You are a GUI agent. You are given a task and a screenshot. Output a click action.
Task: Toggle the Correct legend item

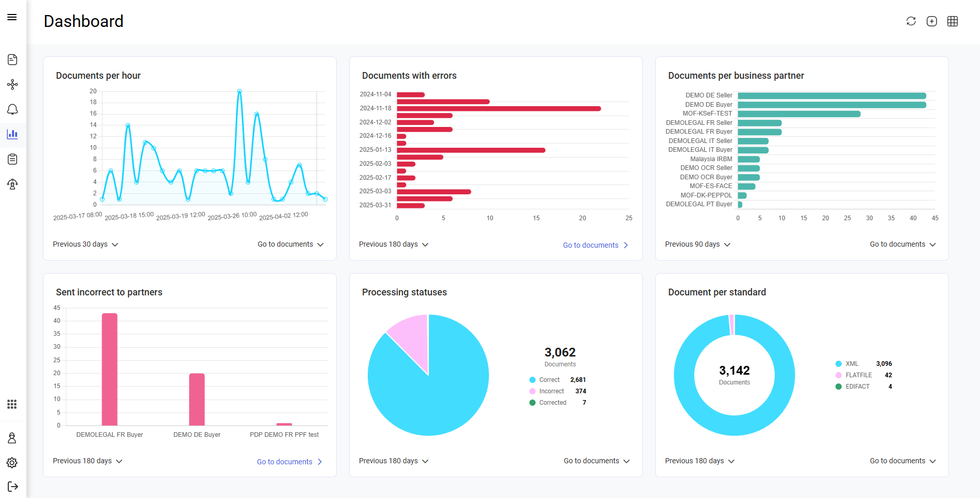click(549, 380)
